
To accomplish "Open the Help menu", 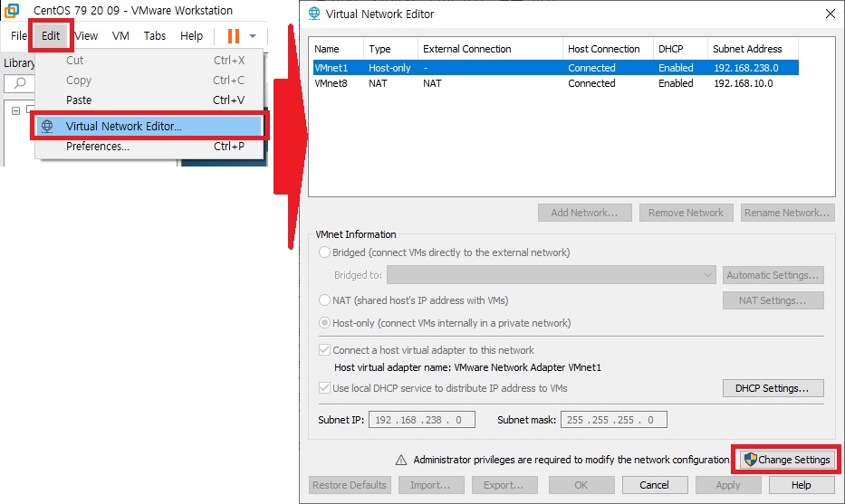I will click(x=191, y=36).
